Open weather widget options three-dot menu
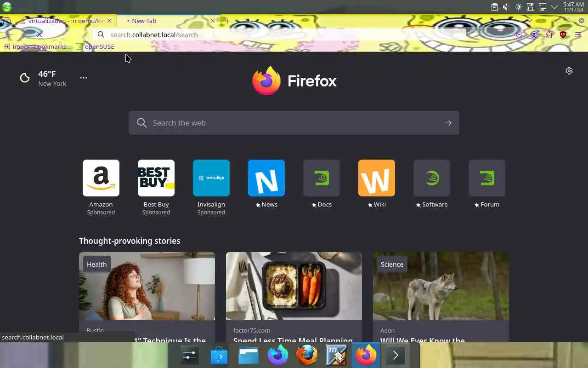 (84, 78)
